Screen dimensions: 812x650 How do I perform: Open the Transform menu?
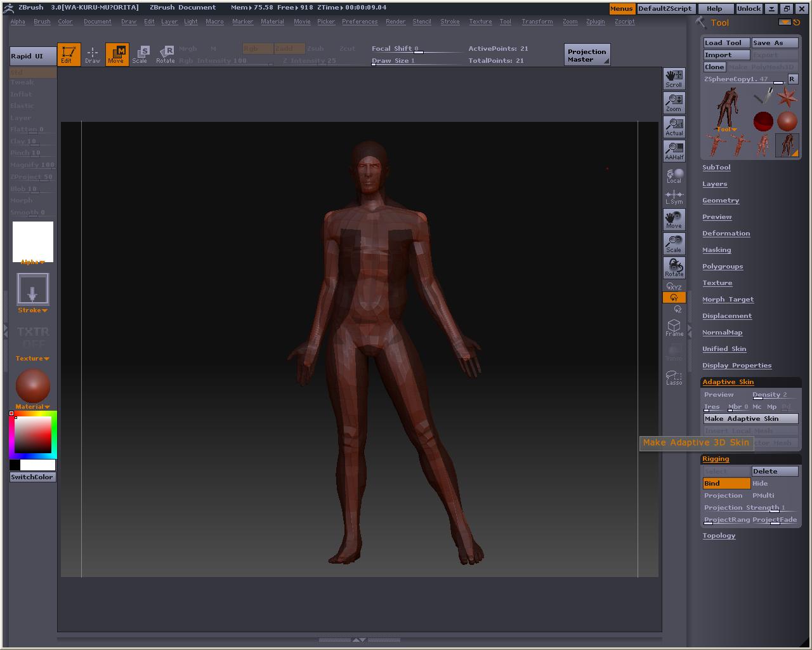537,22
